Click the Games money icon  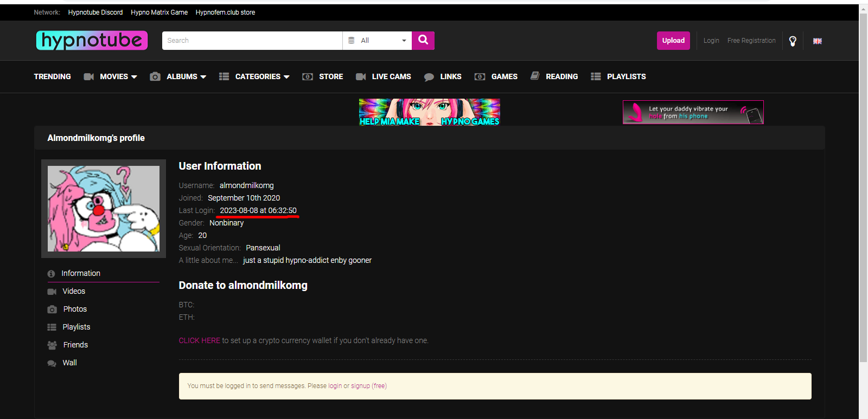pyautogui.click(x=480, y=77)
